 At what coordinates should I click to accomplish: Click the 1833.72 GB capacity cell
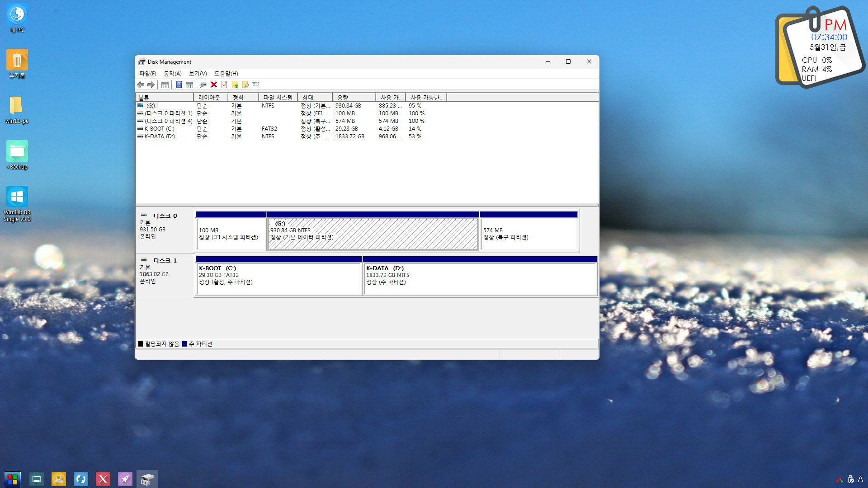pos(349,136)
